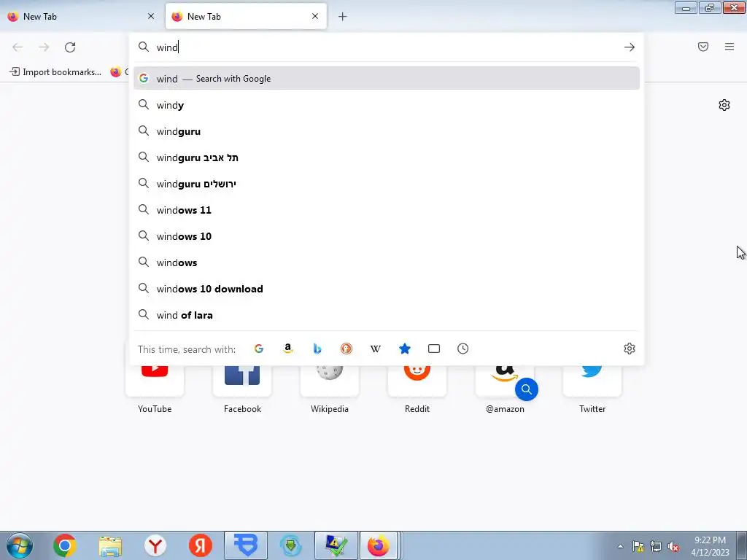Launch Google Chrome from taskbar

[65, 545]
